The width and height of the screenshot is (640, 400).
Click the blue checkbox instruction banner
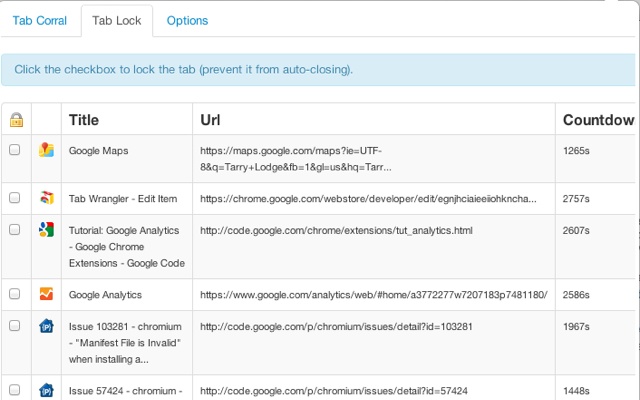coord(318,70)
